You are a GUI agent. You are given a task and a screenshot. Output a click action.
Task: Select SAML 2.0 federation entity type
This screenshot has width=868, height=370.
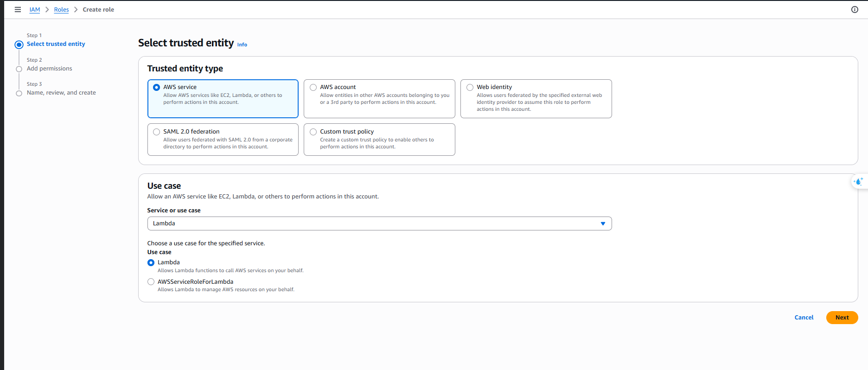pos(223,139)
